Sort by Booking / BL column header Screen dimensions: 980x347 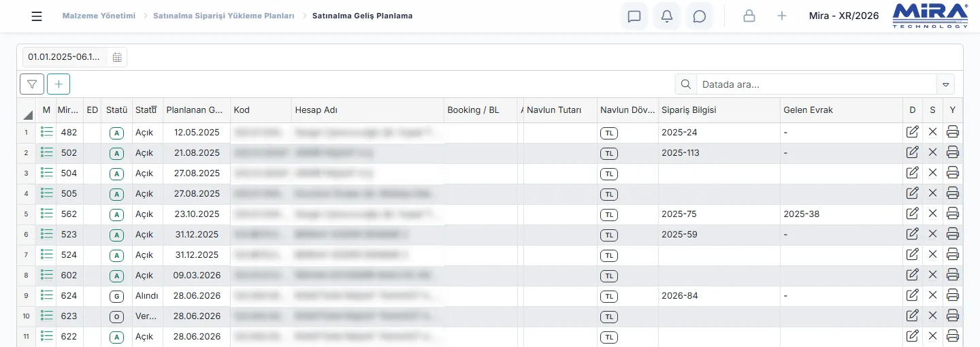point(480,110)
